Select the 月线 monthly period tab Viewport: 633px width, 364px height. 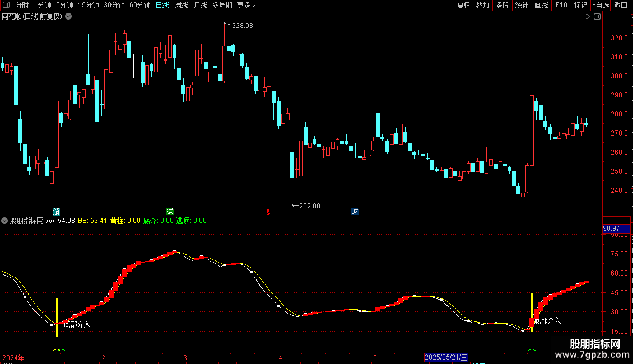coord(200,5)
